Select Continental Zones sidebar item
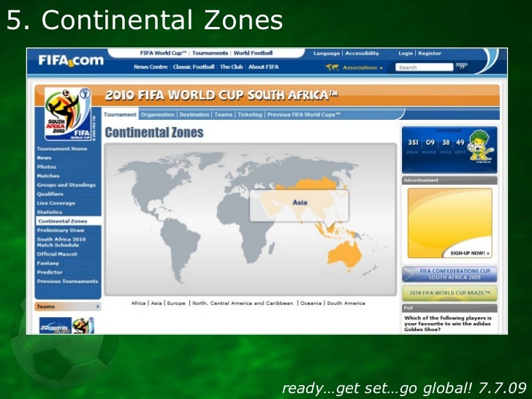Viewport: 532px width, 399px height. click(x=69, y=221)
